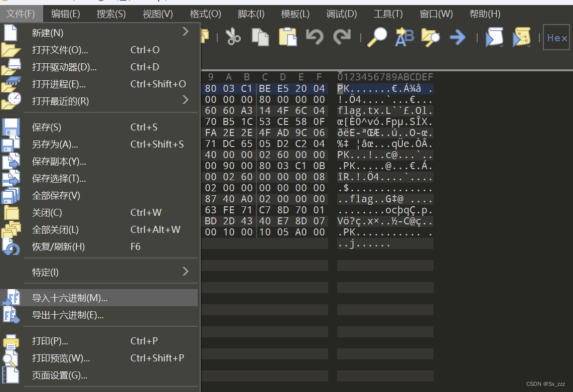
Task: Open the Find magnifier tool
Action: pyautogui.click(x=377, y=38)
